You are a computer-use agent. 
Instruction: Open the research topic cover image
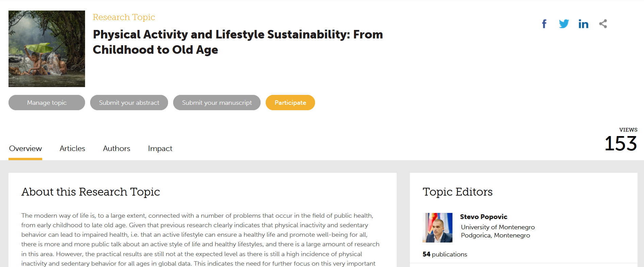point(47,49)
